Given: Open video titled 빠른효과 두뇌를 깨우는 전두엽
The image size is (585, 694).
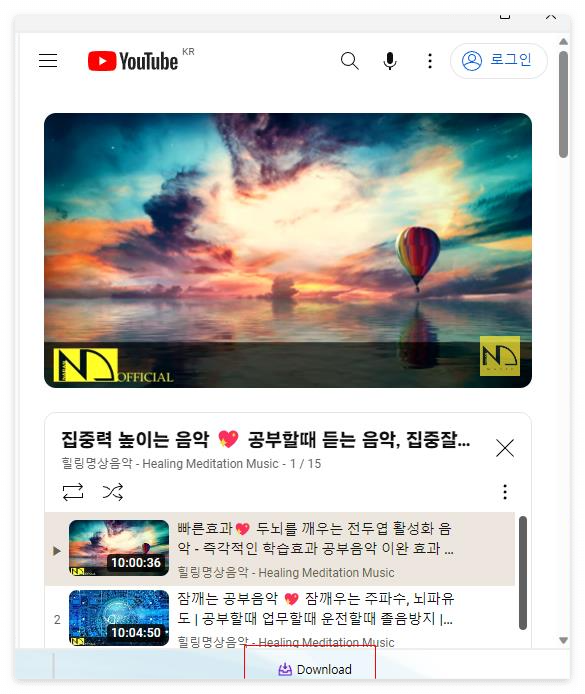Looking at the screenshot, I should [x=315, y=538].
